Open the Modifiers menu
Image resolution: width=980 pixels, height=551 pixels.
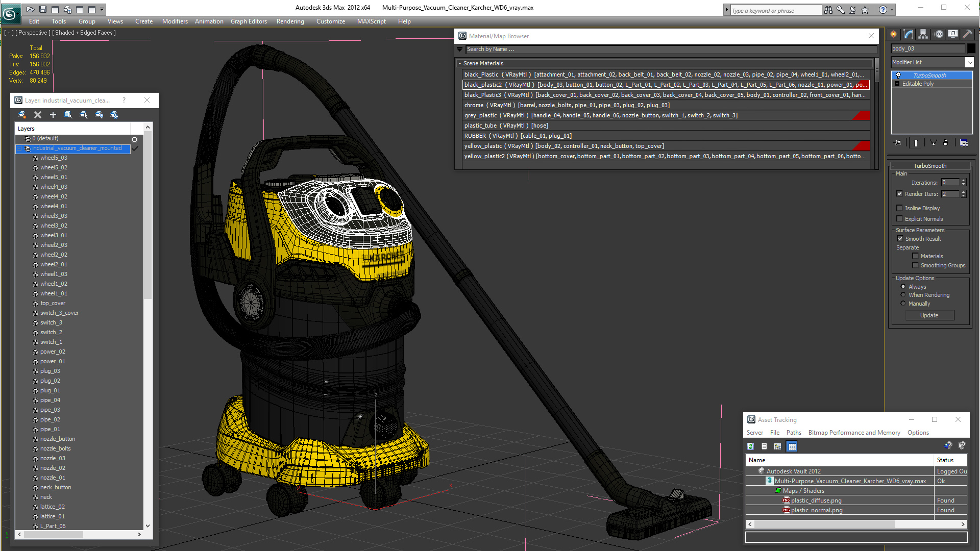[175, 21]
